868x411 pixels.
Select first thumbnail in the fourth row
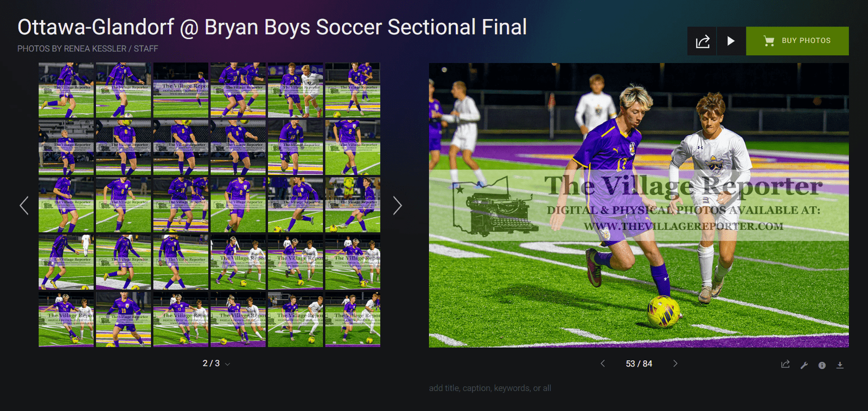coord(66,262)
